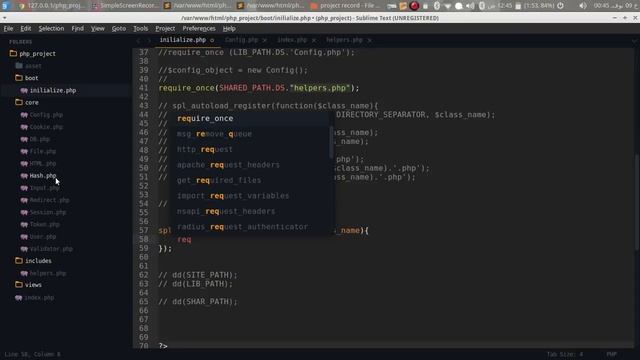Open the Selection menu

click(x=51, y=29)
